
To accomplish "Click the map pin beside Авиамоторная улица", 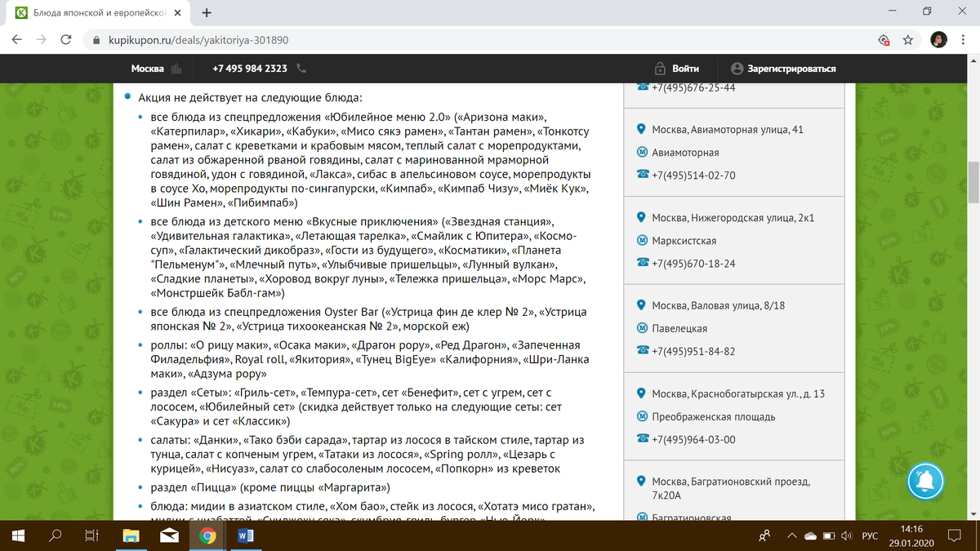I will click(642, 129).
